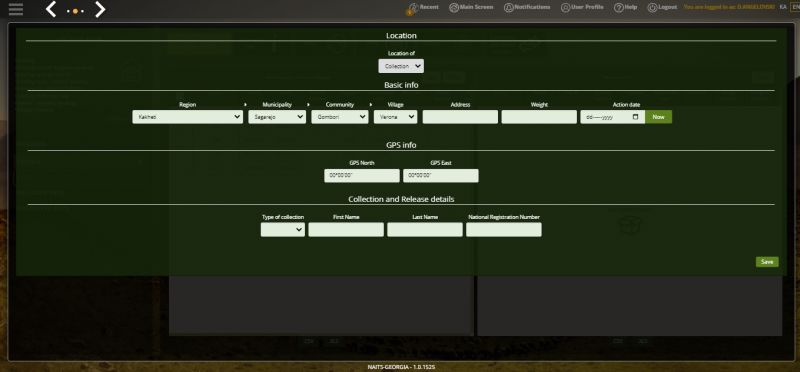Screen dimensions: 800x372
Task: Focus the Address input field
Action: (460, 117)
